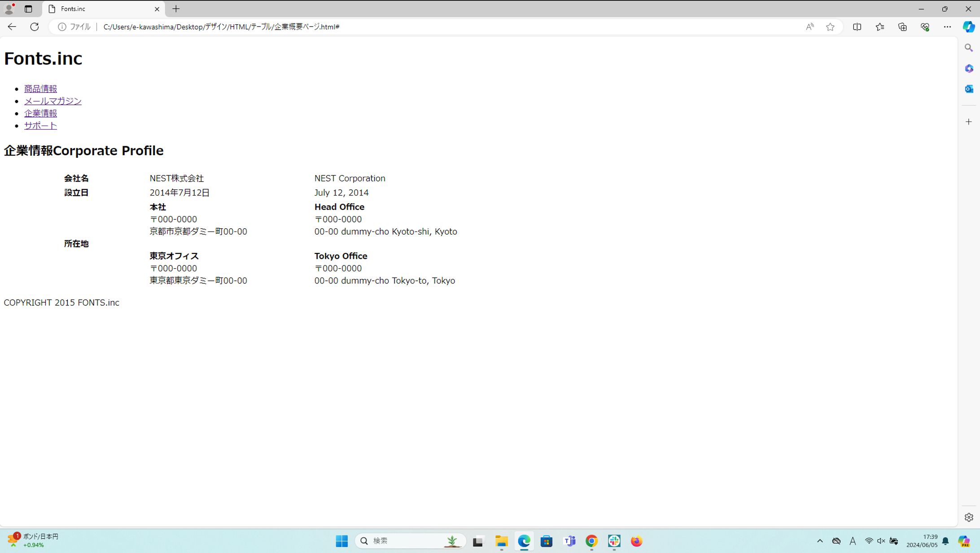
Task: Expand the hidden system tray icons chevron
Action: tap(820, 541)
